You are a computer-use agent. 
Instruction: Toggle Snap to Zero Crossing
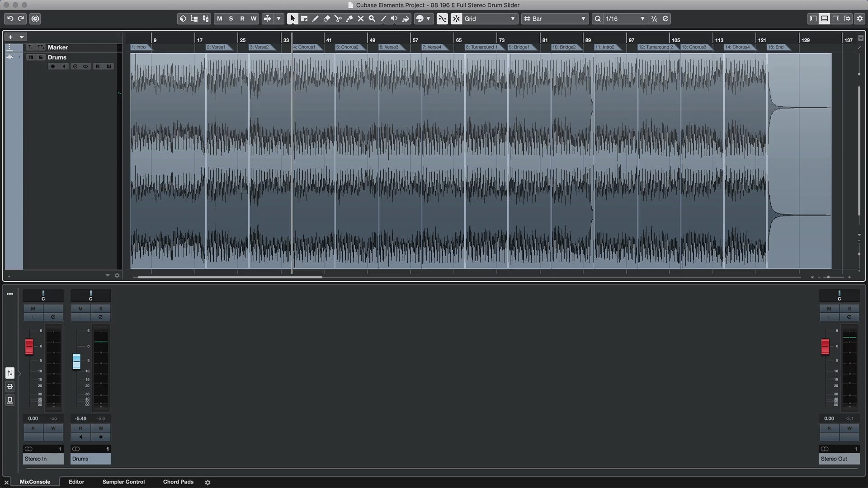(x=443, y=19)
